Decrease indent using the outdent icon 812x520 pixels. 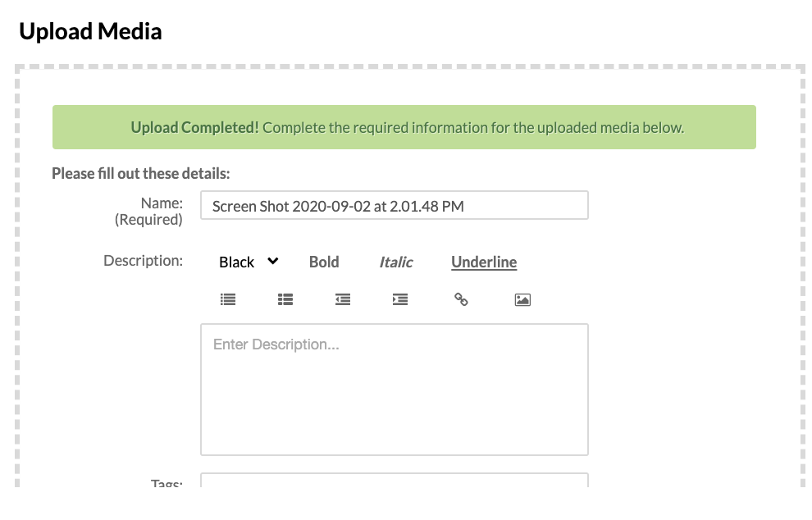click(343, 299)
